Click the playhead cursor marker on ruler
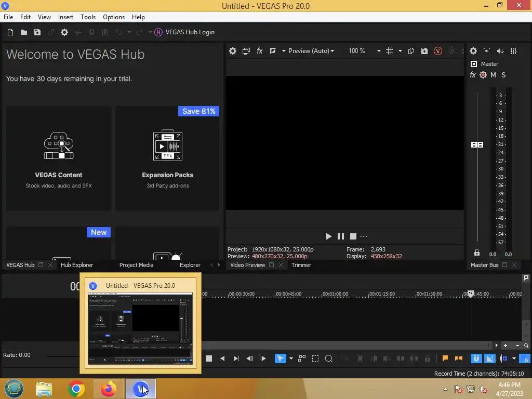The height and width of the screenshot is (399, 532). 471,294
